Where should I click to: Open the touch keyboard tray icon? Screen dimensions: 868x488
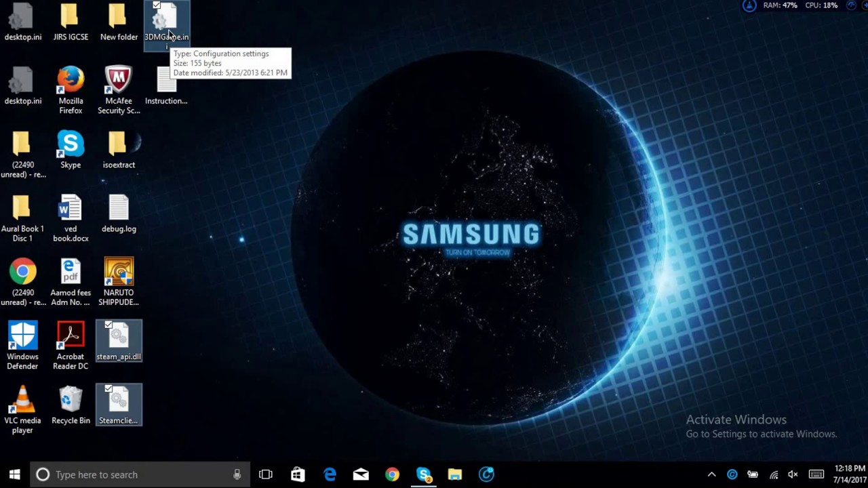(816, 474)
